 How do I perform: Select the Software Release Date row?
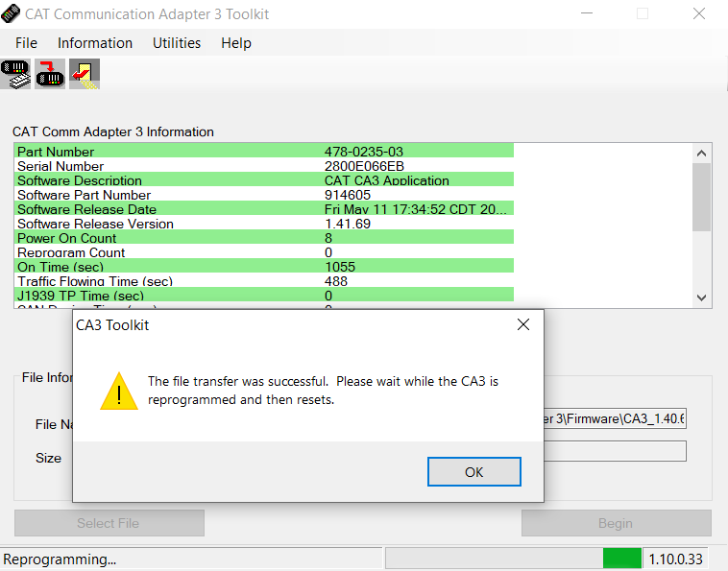pyautogui.click(x=264, y=209)
